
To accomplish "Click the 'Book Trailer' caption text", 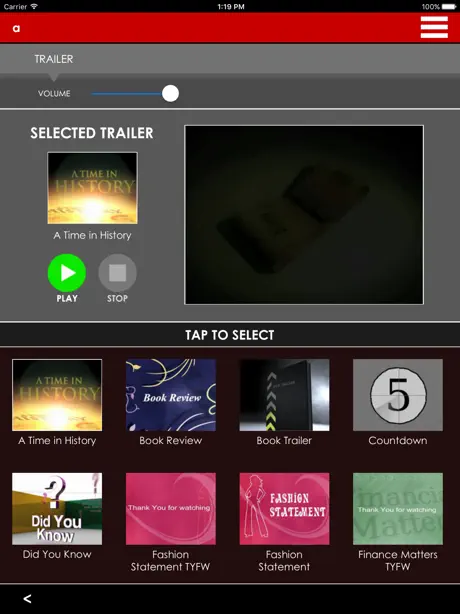I will coord(284,441).
